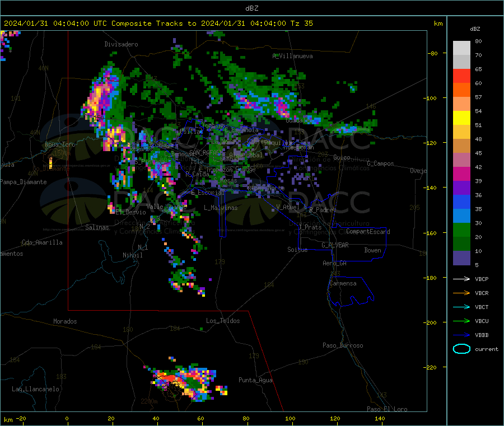504x426 pixels.
Task: Select the magenta 39-42 dBZ color band
Action: click(461, 174)
